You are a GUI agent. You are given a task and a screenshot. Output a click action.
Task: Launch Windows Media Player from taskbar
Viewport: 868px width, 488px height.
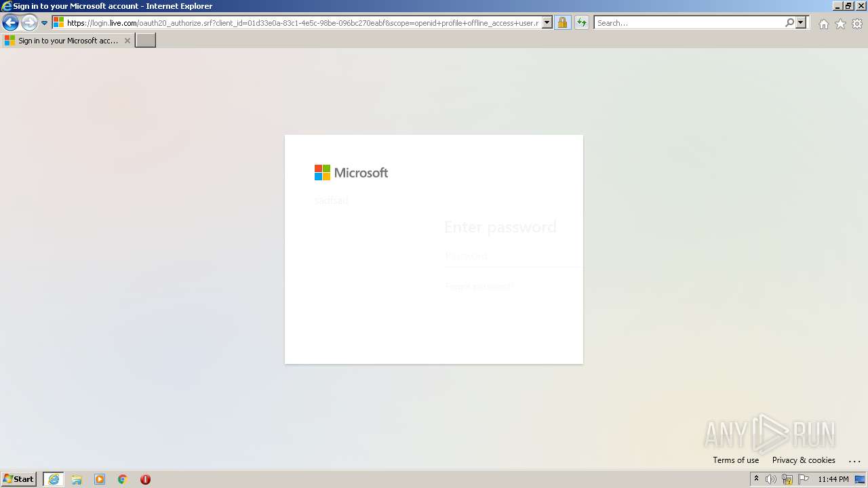tap(100, 479)
